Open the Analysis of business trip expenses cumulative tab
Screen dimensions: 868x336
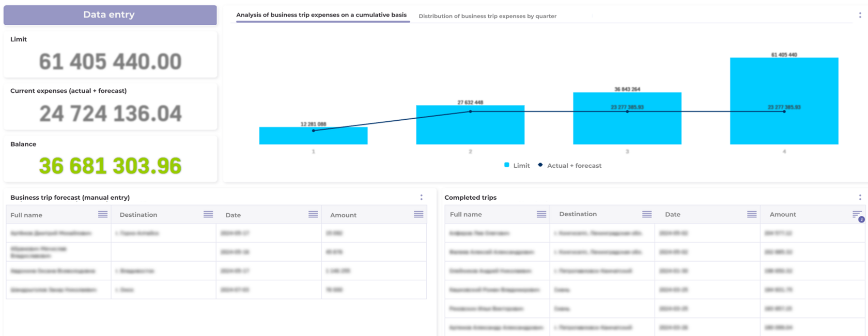tap(321, 15)
